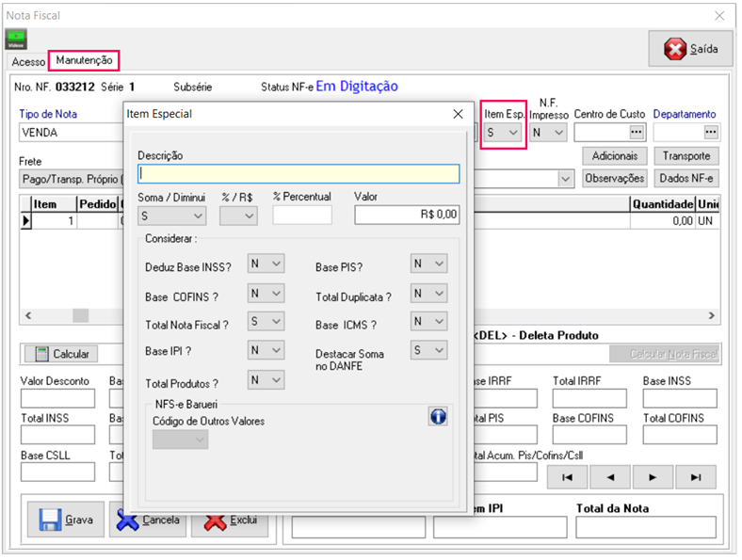Viewport: 742px width, 560px height.
Task: Go to first record navigation arrow
Action: pos(567,477)
